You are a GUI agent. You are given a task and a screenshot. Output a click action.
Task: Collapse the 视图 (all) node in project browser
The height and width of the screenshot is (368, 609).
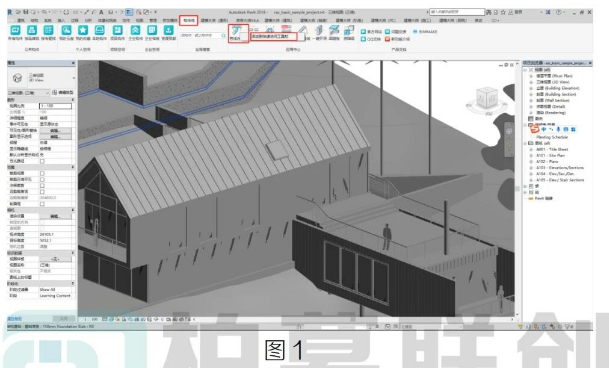[525, 70]
